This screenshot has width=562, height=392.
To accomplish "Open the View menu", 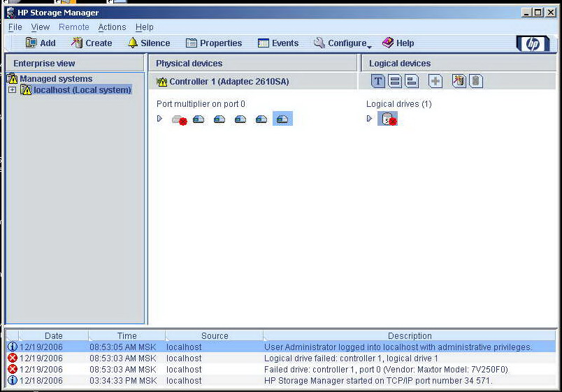I will click(x=41, y=27).
